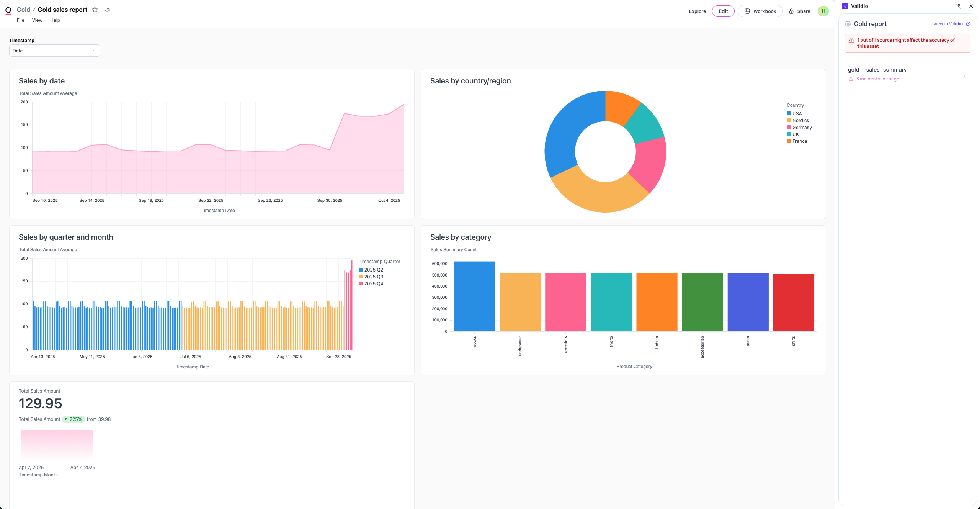This screenshot has width=980, height=509.
Task: Unpin the Validio side panel
Action: pyautogui.click(x=959, y=6)
